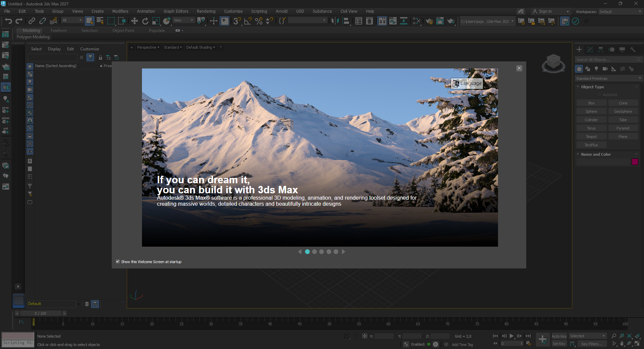Open the Standard Primitives dropdown
This screenshot has width=644, height=349.
[x=608, y=79]
